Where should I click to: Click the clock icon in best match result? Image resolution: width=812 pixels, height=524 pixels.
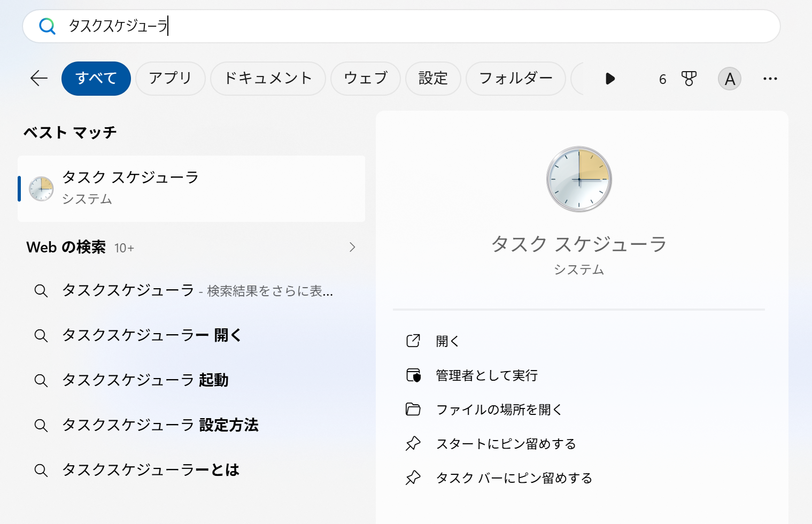point(41,189)
